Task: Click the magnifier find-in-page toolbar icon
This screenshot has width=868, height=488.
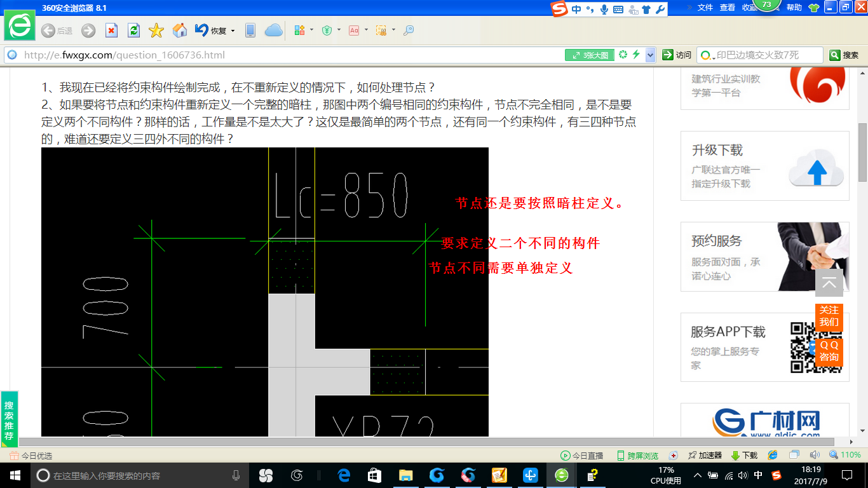Action: coord(409,30)
